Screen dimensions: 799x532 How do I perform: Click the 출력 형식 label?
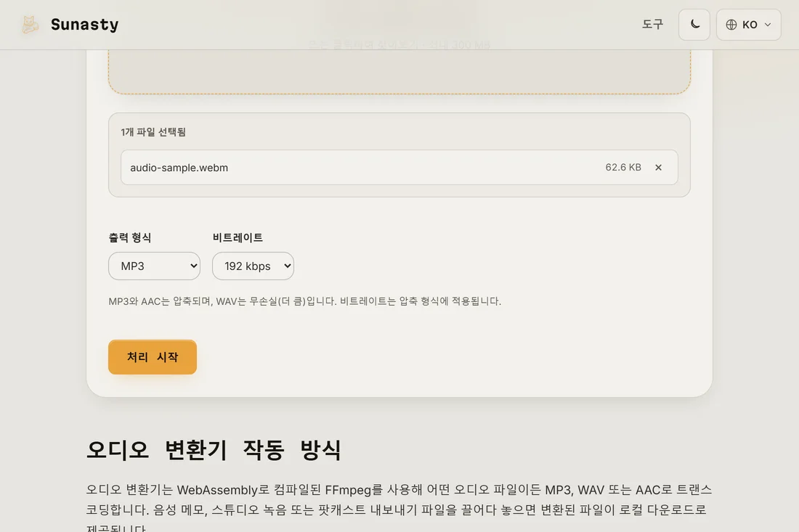(130, 238)
